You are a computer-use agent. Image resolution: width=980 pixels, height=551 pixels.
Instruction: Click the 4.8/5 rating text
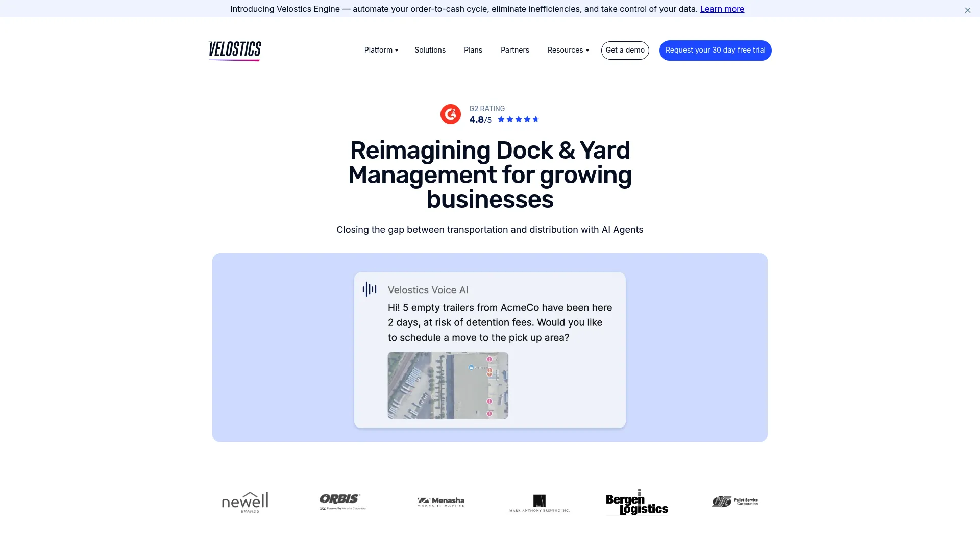click(480, 120)
